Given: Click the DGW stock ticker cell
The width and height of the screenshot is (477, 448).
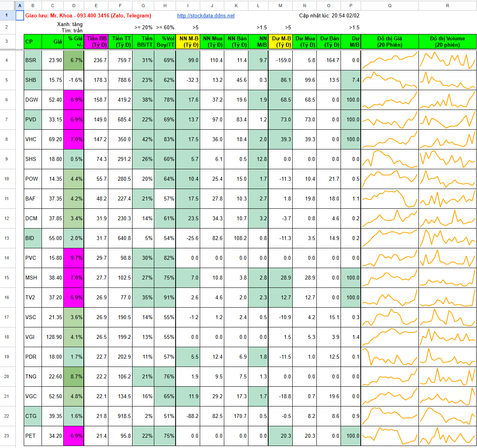Looking at the screenshot, I should [33, 100].
